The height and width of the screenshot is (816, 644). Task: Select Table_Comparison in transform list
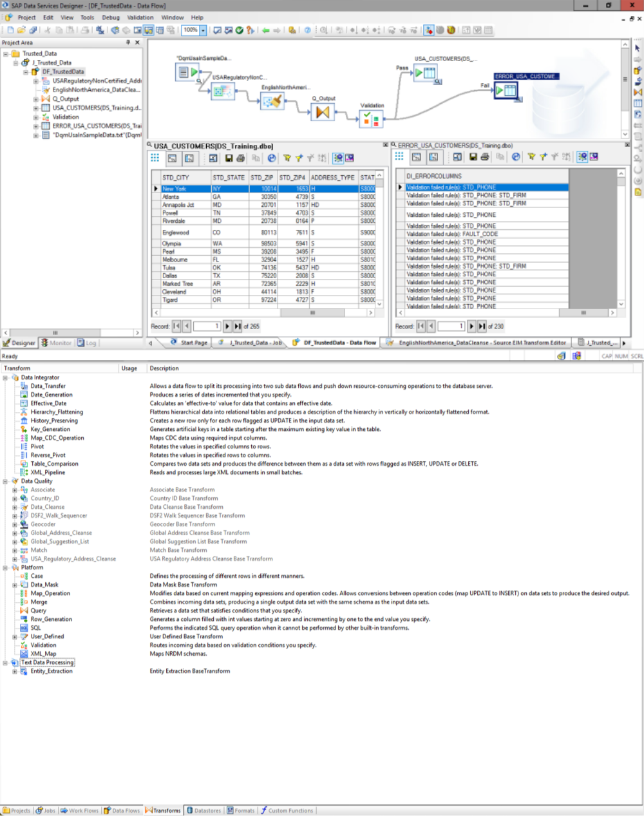pos(55,464)
